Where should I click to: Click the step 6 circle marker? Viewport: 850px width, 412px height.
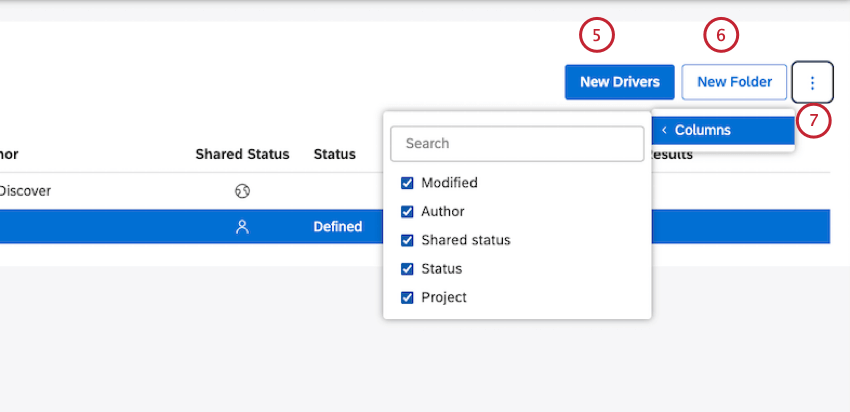click(720, 35)
